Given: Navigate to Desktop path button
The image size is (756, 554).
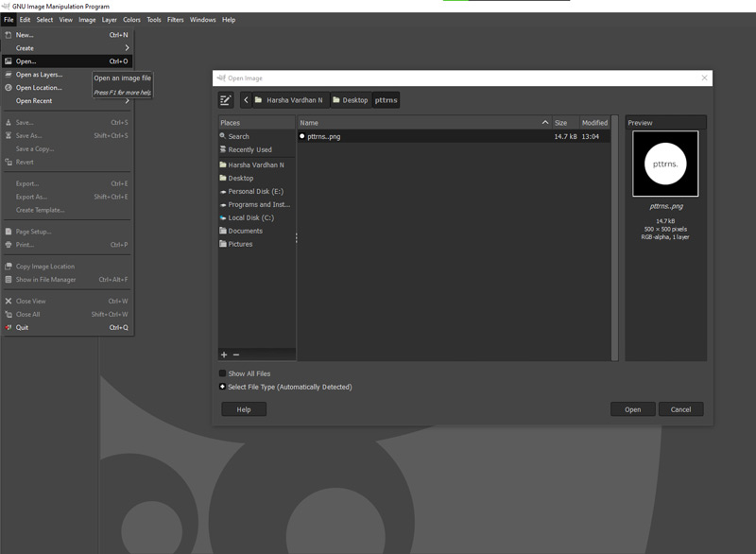Looking at the screenshot, I should [x=351, y=100].
